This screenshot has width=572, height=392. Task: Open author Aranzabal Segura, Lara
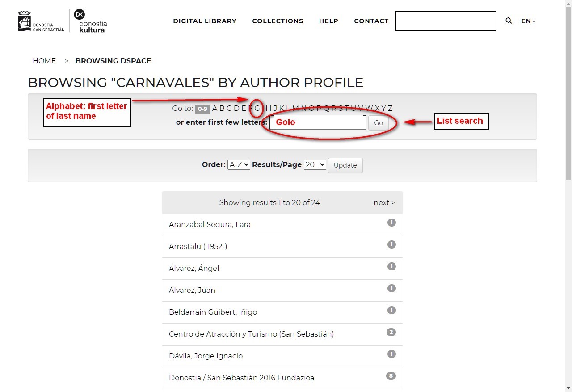coord(210,224)
